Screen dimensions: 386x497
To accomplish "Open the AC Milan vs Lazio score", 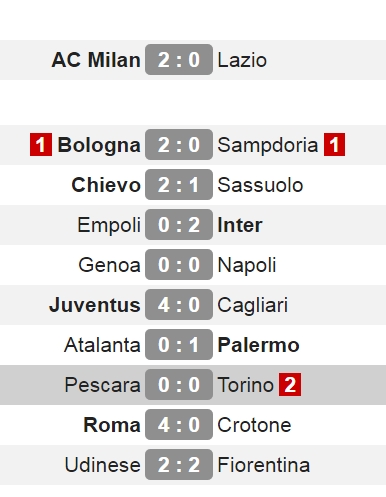I will 179,60.
